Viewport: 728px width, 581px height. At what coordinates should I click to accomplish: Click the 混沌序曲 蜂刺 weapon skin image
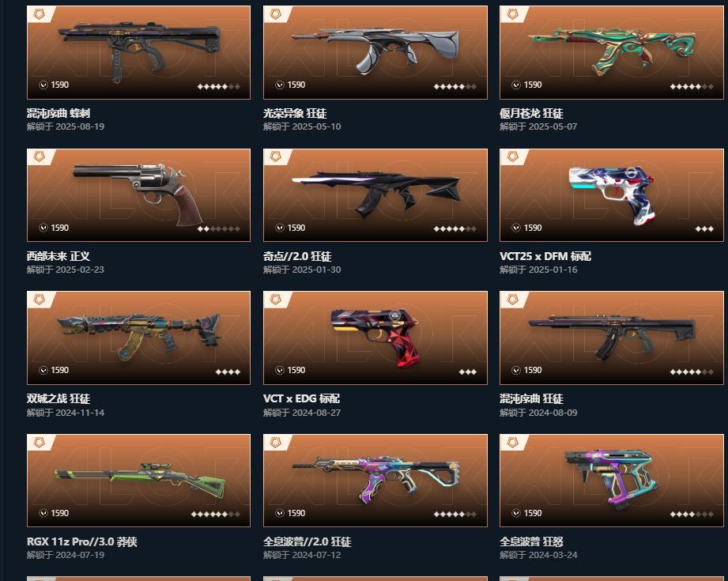tap(138, 52)
